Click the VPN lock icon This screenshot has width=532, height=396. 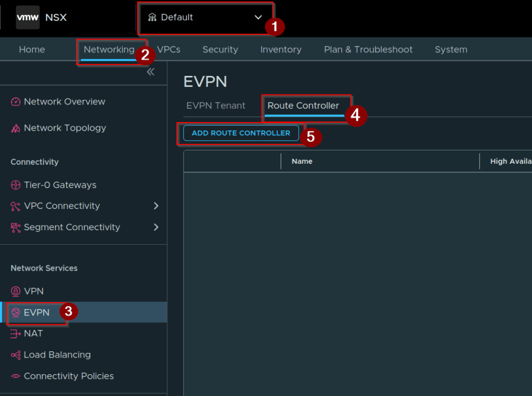(x=16, y=291)
